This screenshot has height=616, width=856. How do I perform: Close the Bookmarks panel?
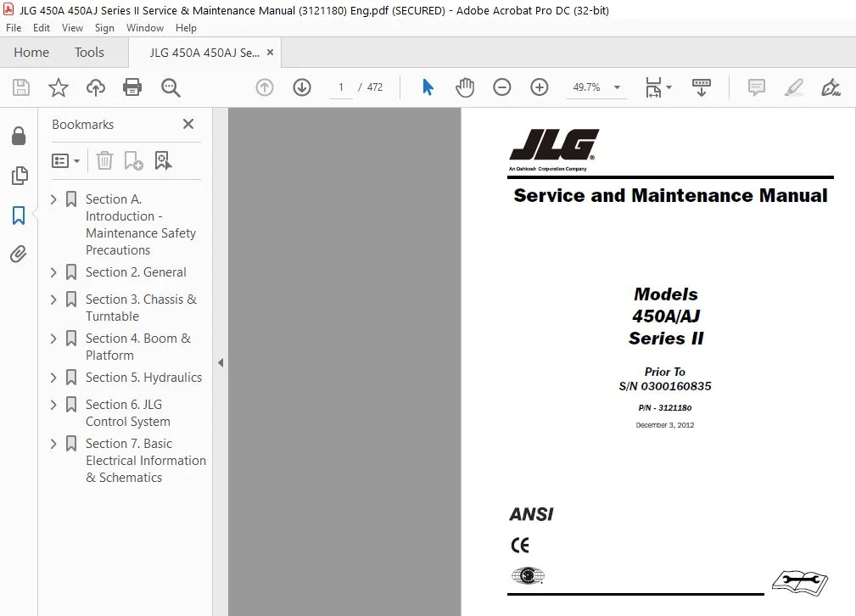pos(188,124)
